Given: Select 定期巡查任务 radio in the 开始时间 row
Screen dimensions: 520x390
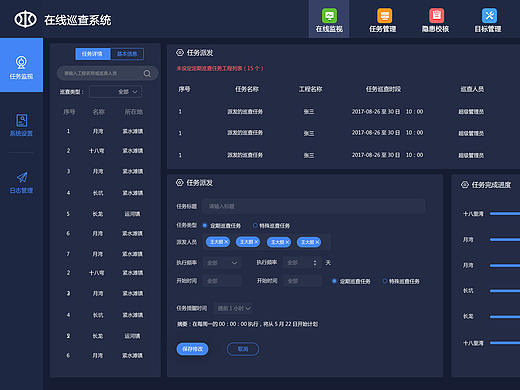Looking at the screenshot, I should (x=334, y=281).
